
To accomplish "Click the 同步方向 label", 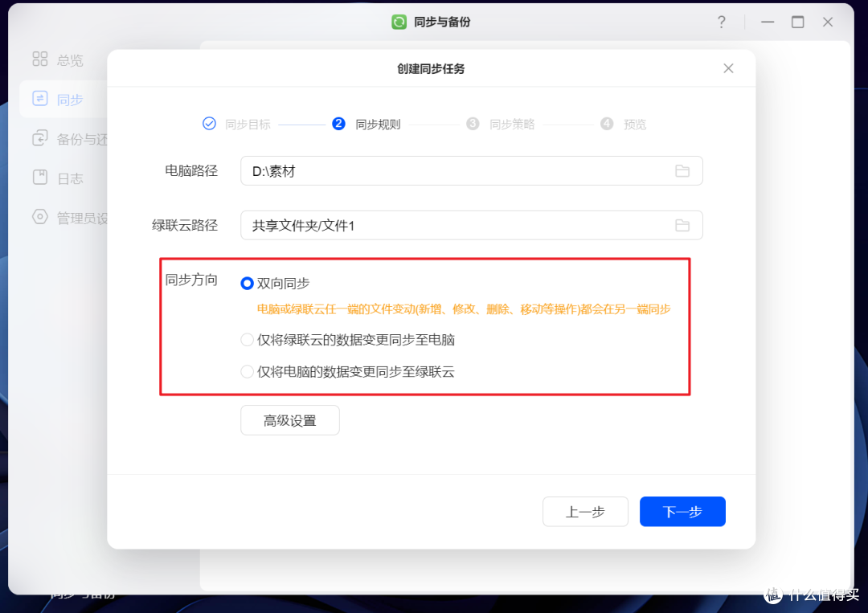I will 191,280.
